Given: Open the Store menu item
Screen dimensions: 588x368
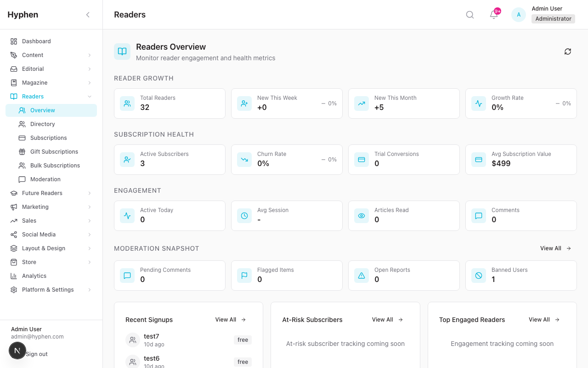Looking at the screenshot, I should (29, 262).
